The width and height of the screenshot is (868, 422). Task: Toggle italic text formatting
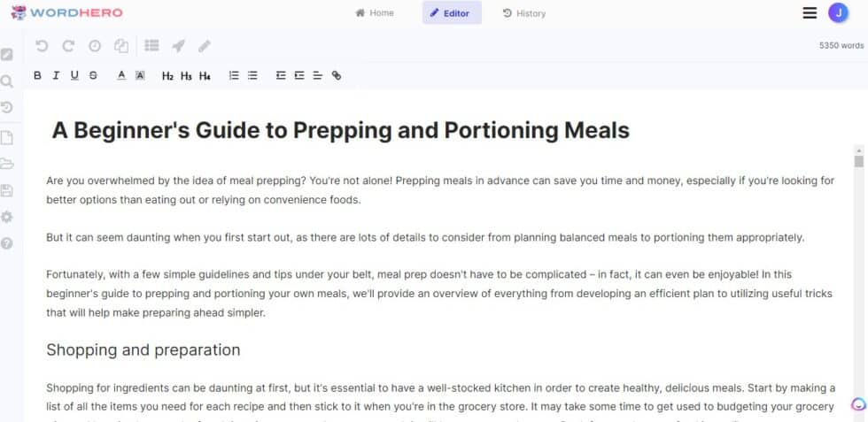point(56,76)
